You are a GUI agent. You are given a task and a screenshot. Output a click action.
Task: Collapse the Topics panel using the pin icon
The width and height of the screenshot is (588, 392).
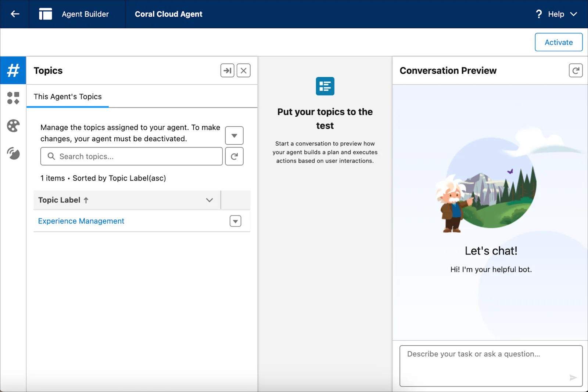point(227,70)
